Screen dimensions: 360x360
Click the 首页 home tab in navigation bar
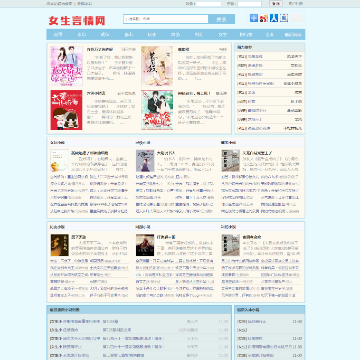[58, 35]
